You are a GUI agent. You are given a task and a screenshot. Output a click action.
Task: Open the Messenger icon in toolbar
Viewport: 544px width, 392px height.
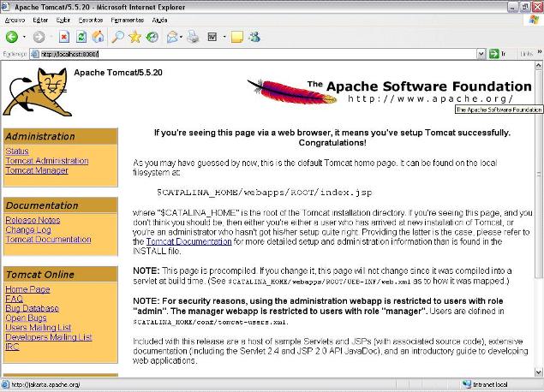click(x=254, y=37)
